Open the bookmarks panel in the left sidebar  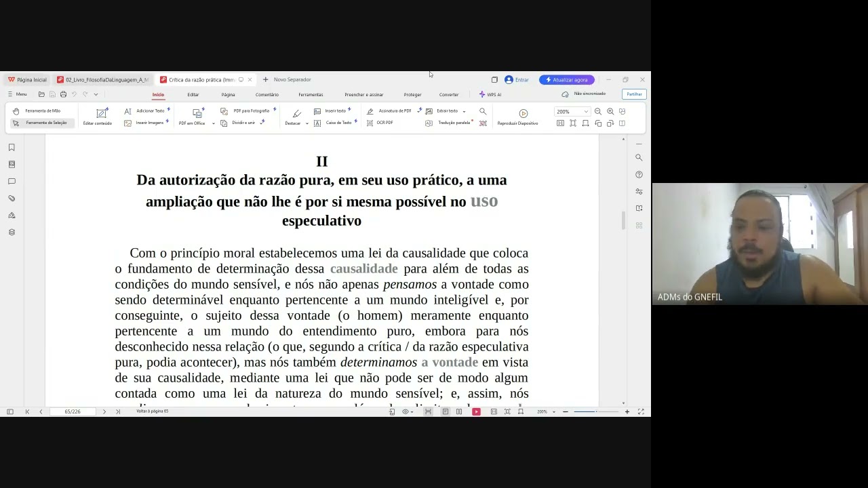point(12,147)
